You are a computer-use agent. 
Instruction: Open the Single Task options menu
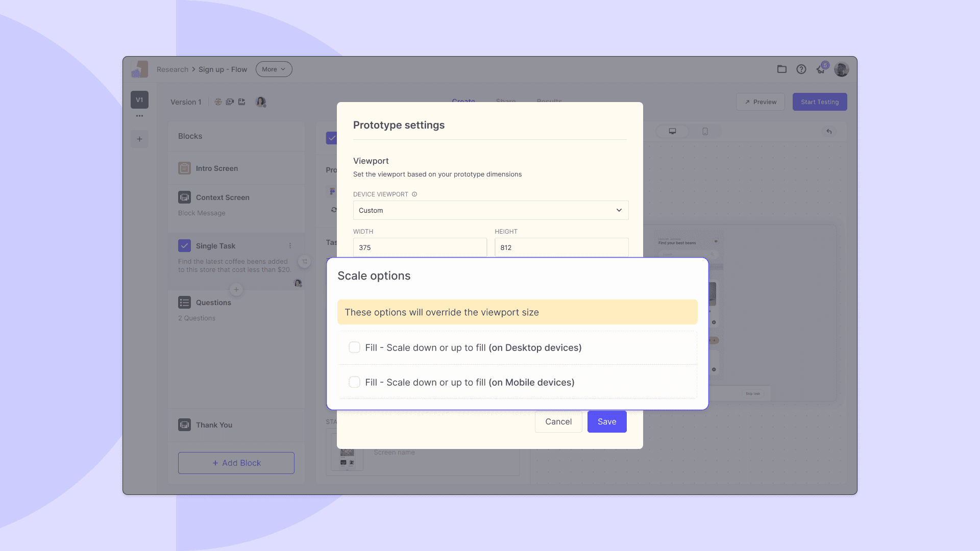click(x=290, y=245)
